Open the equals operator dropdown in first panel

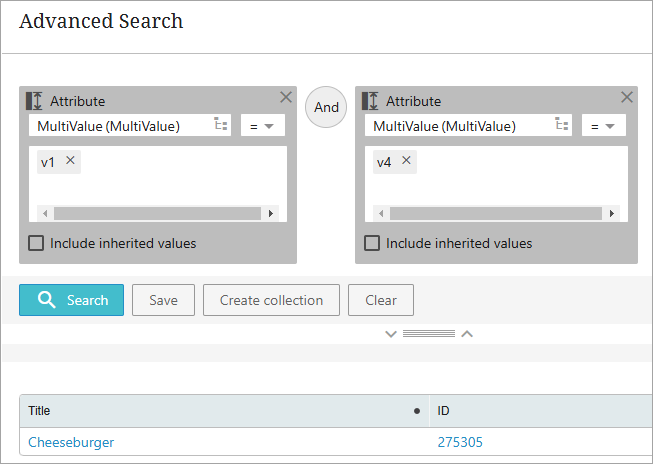click(x=262, y=126)
